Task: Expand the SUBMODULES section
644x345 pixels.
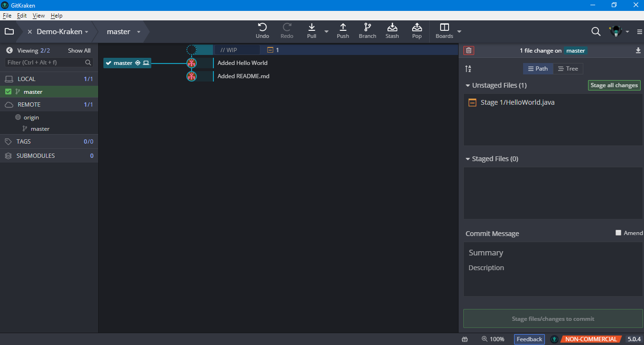Action: (x=49, y=155)
